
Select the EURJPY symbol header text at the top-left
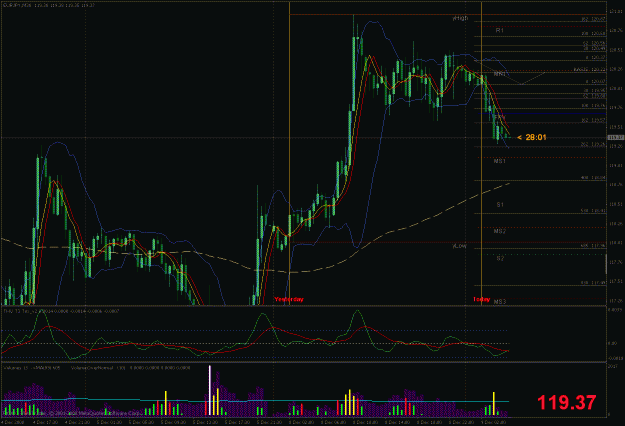[x=49, y=6]
